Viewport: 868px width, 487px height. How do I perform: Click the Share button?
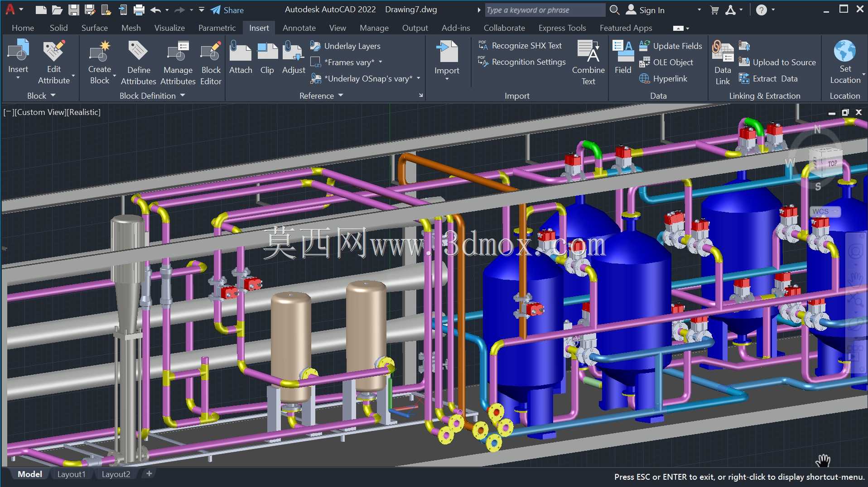227,10
